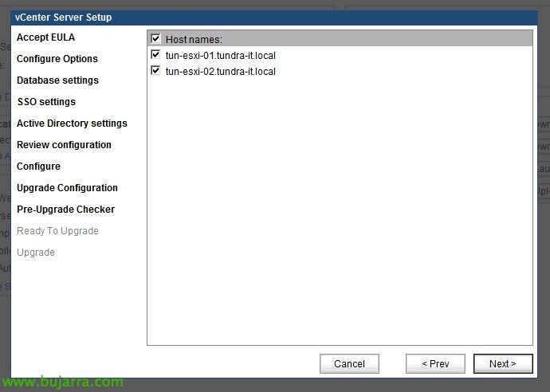
Task: Open the Review configuration step
Action: (64, 145)
